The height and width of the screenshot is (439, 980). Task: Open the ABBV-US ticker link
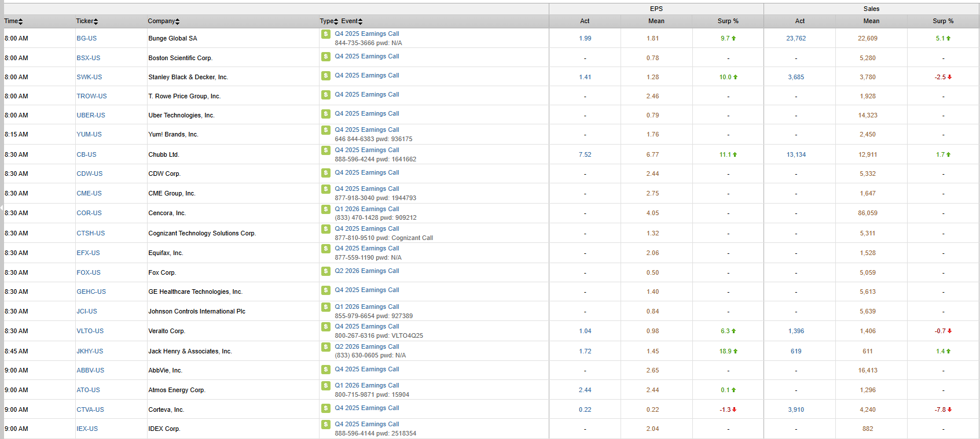coord(90,371)
